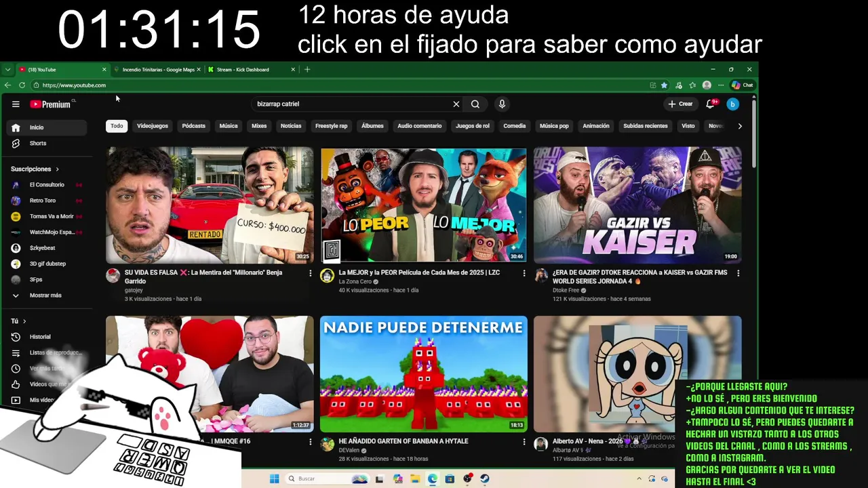Viewport: 868px width, 488px height.
Task: Open the browser profile icon
Action: 707,85
